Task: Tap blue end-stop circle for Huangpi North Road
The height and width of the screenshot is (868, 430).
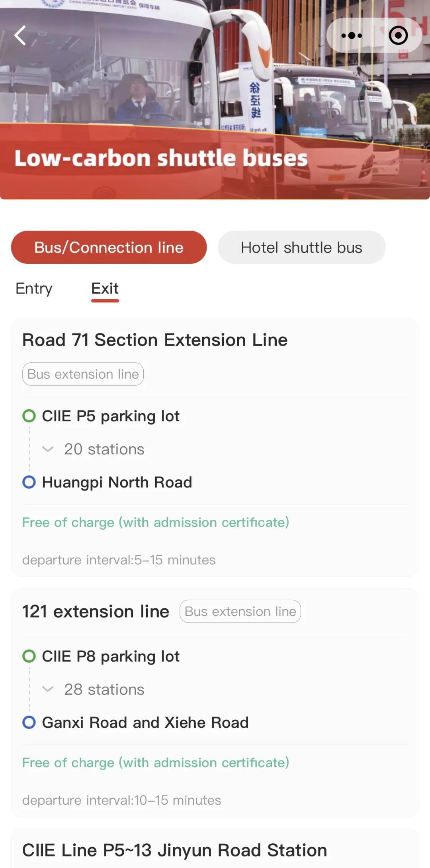Action: click(29, 482)
